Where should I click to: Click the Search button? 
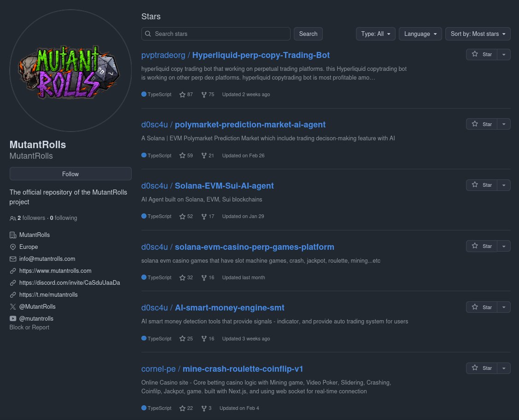pos(308,34)
